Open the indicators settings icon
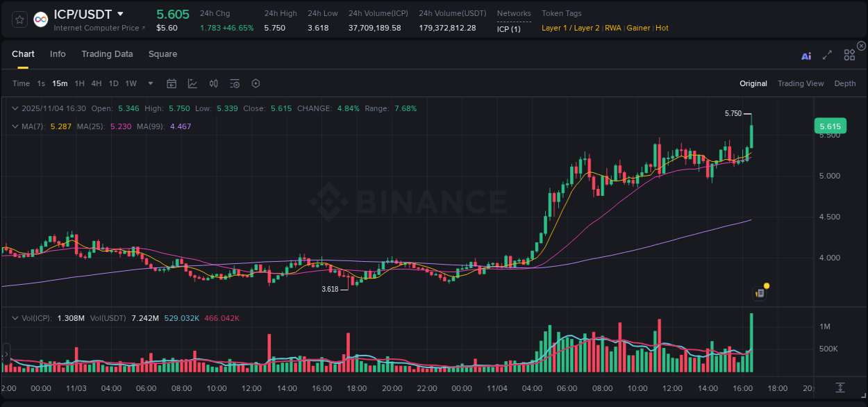Image resolution: width=868 pixels, height=407 pixels. (234, 83)
